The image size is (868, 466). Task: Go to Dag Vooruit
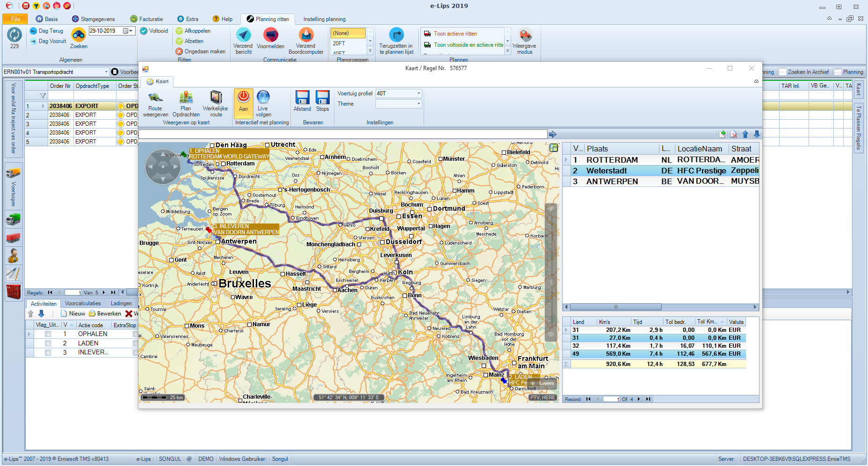point(48,41)
